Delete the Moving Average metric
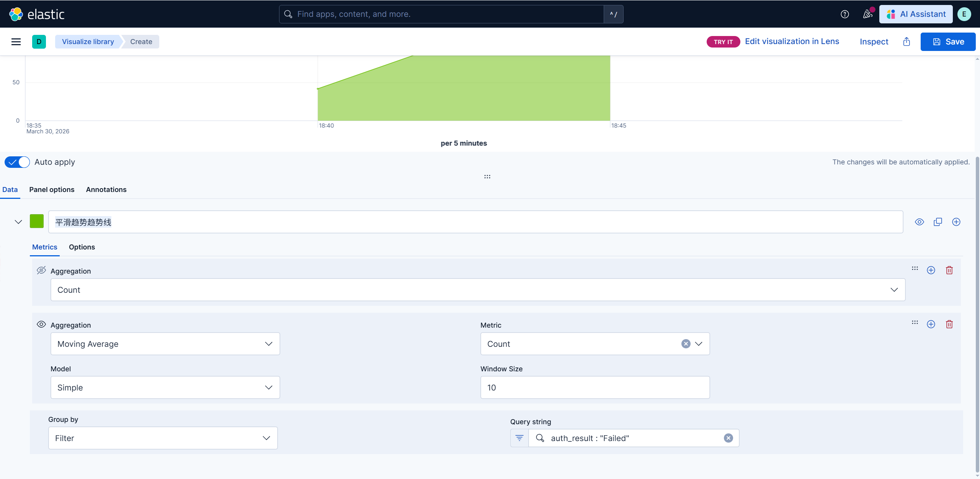 point(949,324)
